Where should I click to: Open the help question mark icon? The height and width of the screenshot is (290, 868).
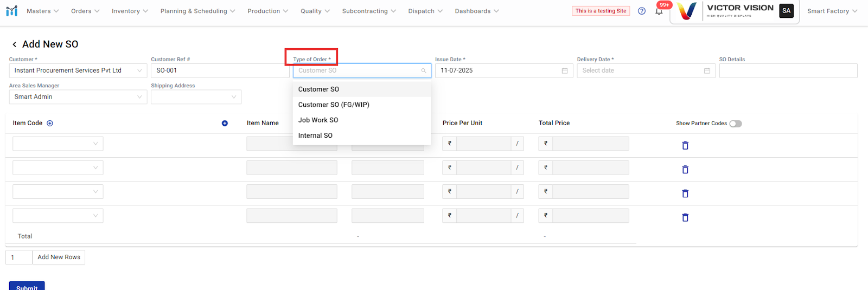point(642,11)
